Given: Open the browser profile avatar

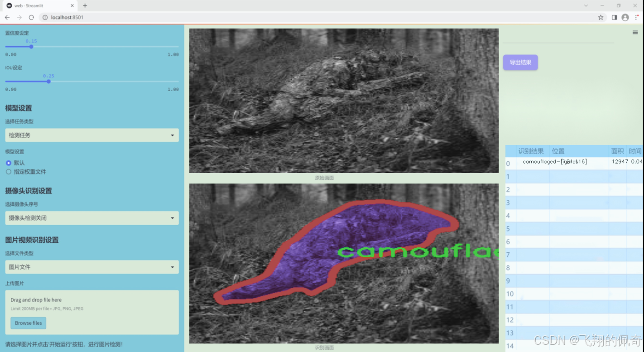Looking at the screenshot, I should point(625,17).
